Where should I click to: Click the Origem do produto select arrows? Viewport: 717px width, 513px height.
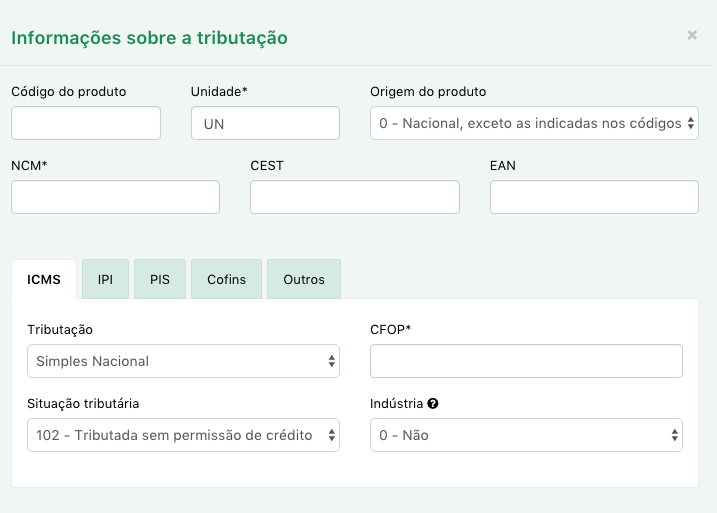point(691,123)
